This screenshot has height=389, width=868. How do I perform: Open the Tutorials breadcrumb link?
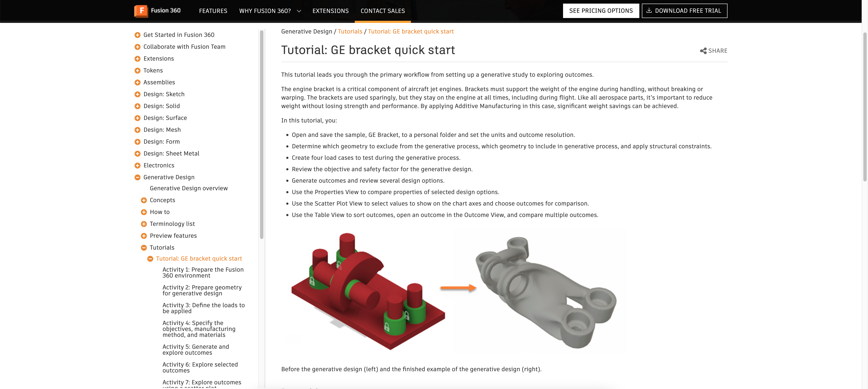(350, 31)
